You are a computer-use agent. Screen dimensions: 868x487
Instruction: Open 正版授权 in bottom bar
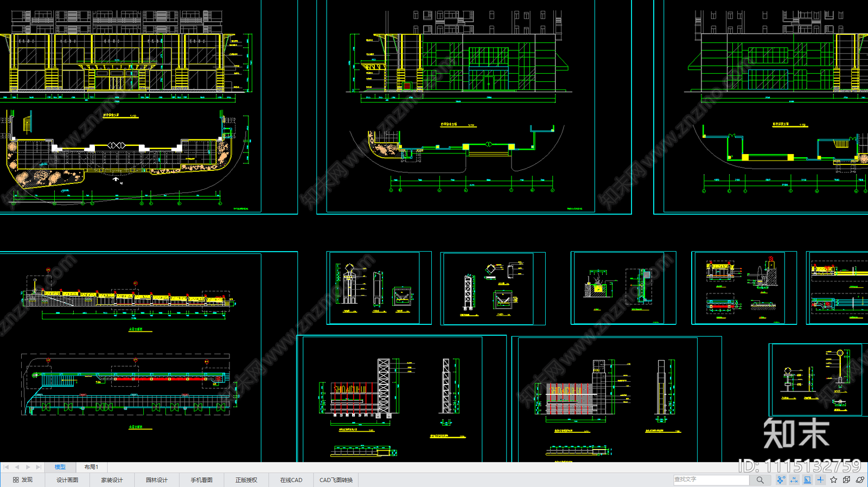[x=246, y=480]
